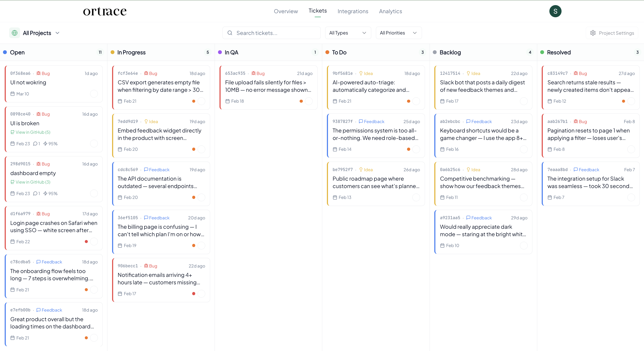Click the globe icon beside All Projects
The image size is (644, 351).
[14, 33]
